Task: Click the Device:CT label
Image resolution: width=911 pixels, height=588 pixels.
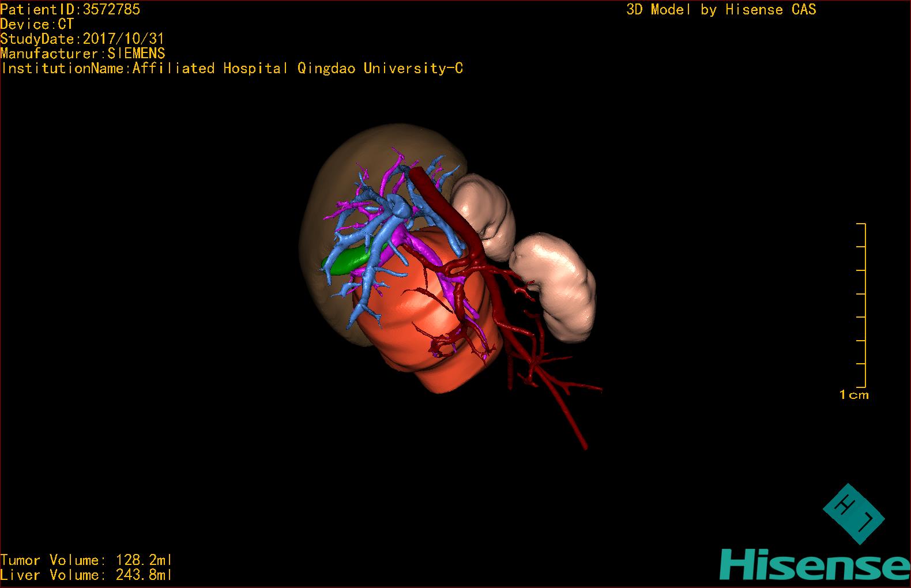Action: point(37,24)
